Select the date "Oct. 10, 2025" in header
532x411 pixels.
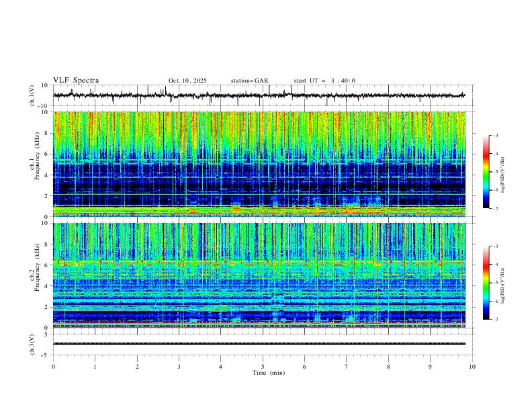pyautogui.click(x=187, y=81)
